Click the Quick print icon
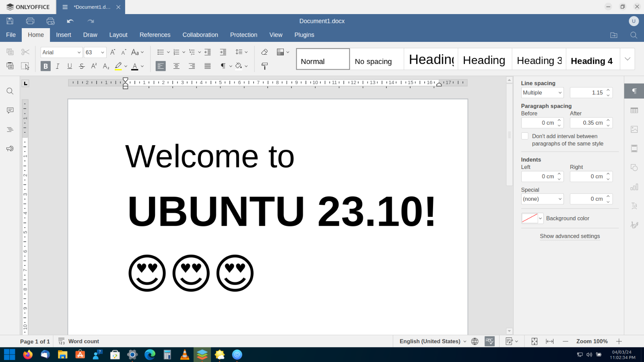The width and height of the screenshot is (644, 362). (50, 21)
